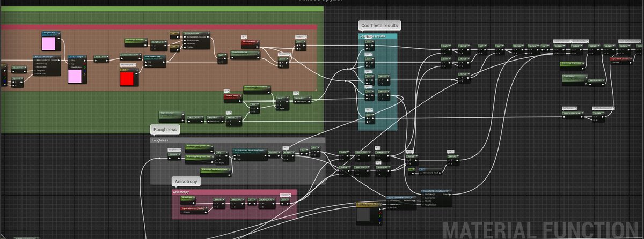Select the teal Cos Theta results comment header
The image size is (644, 239).
point(378,36)
